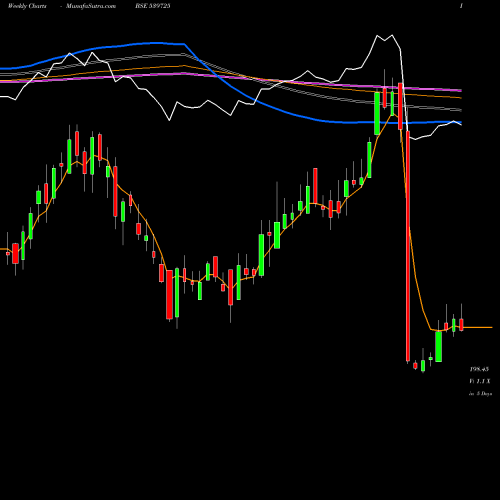Click the "MunafaSutra.com" header text
This screenshot has height=500, width=500.
pos(91,6)
